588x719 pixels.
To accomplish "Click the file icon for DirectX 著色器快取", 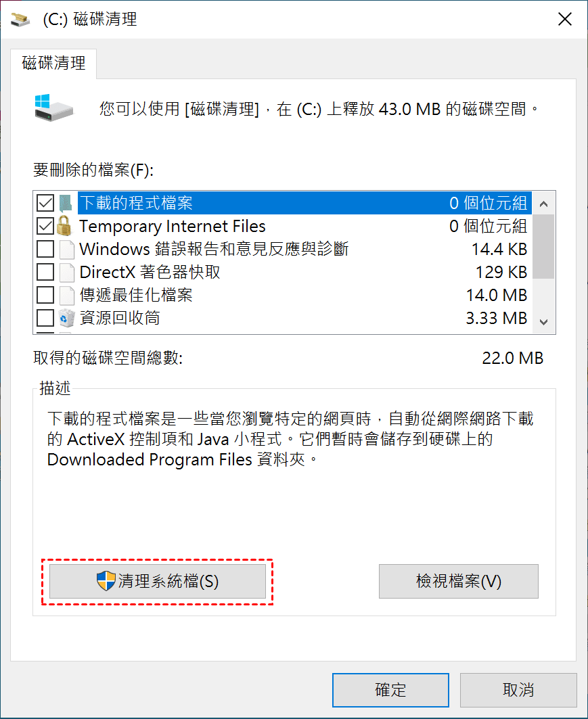I will click(66, 273).
